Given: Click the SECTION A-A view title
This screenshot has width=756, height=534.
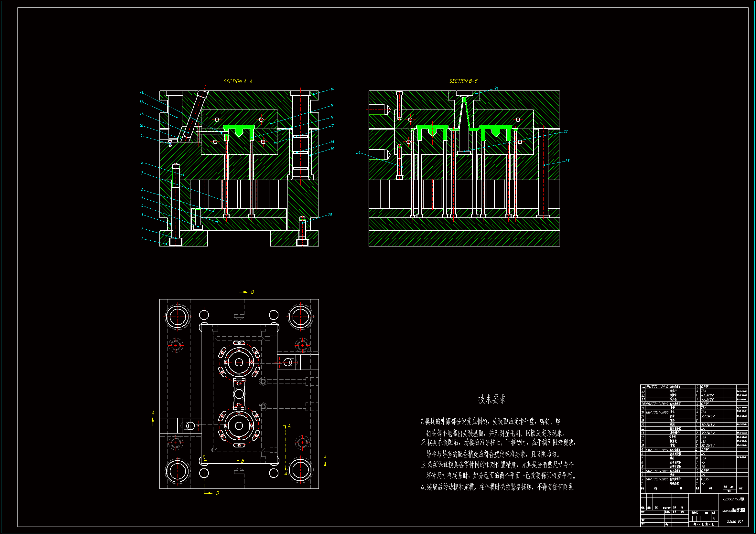Looking at the screenshot, I should click(x=238, y=81).
